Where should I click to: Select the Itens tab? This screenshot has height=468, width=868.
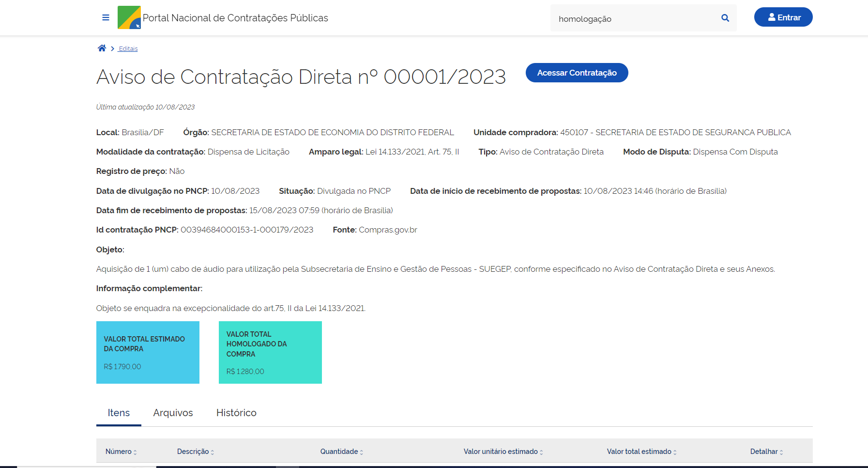119,413
